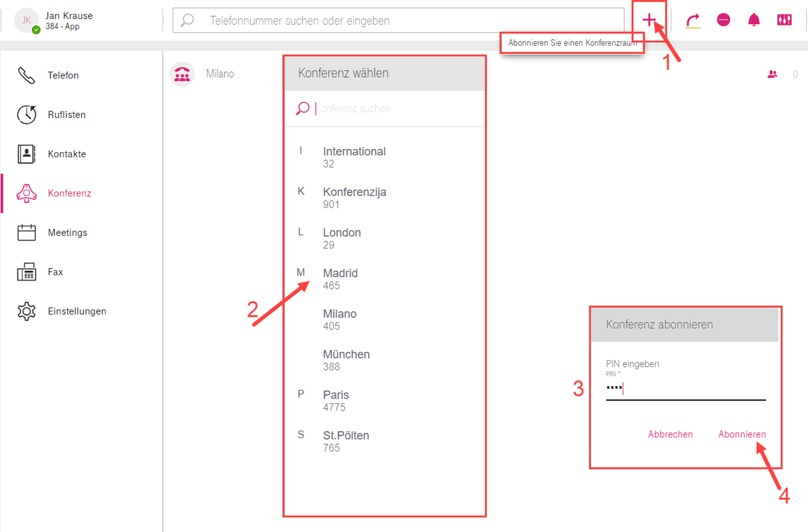Click the plus icon to subscribe conference room

(x=649, y=20)
